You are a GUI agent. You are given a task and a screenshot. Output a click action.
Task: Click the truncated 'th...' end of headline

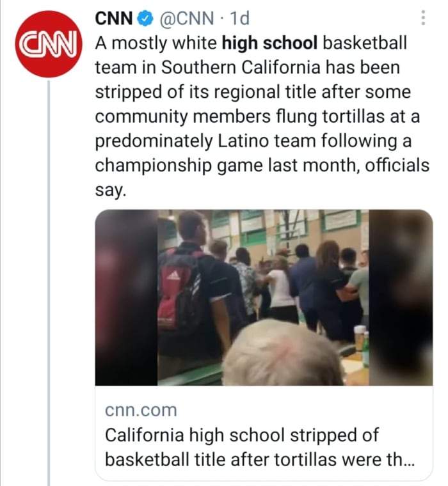402,460
